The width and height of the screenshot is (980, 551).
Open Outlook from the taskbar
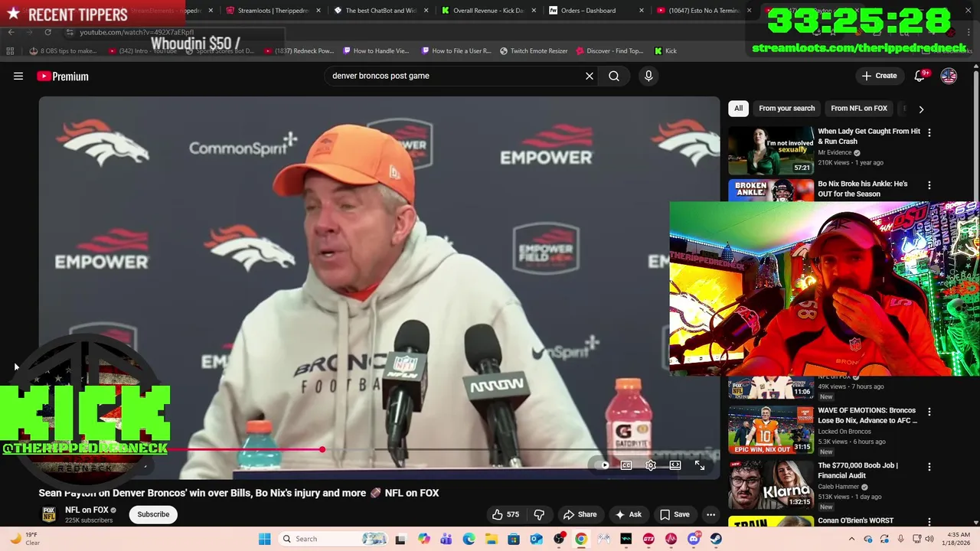pos(536,539)
